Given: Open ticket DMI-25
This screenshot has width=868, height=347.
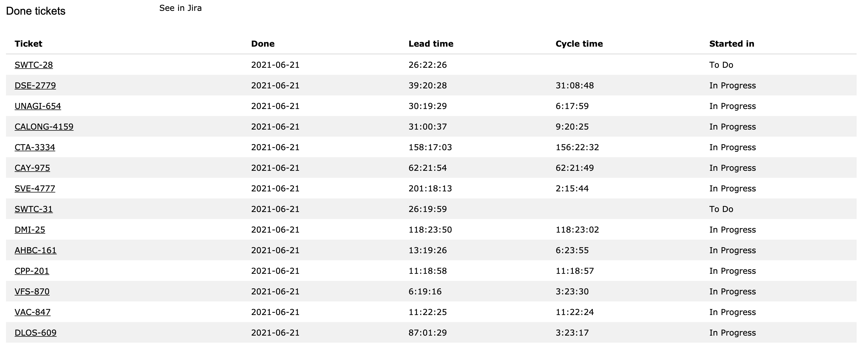Looking at the screenshot, I should pyautogui.click(x=30, y=229).
